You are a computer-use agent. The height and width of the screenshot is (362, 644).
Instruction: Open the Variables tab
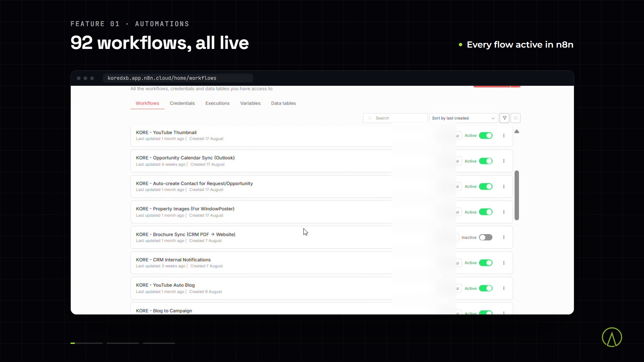[250, 103]
